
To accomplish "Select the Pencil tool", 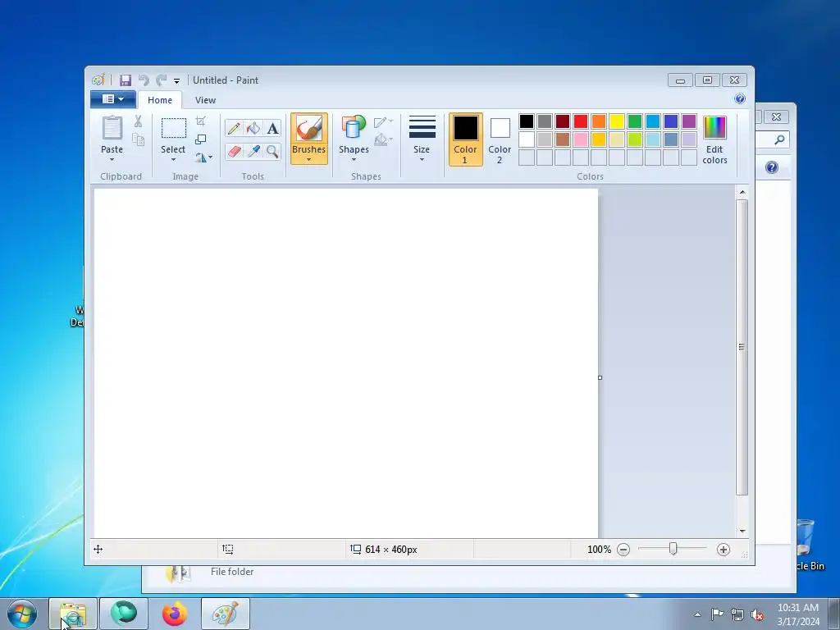I will click(x=234, y=128).
